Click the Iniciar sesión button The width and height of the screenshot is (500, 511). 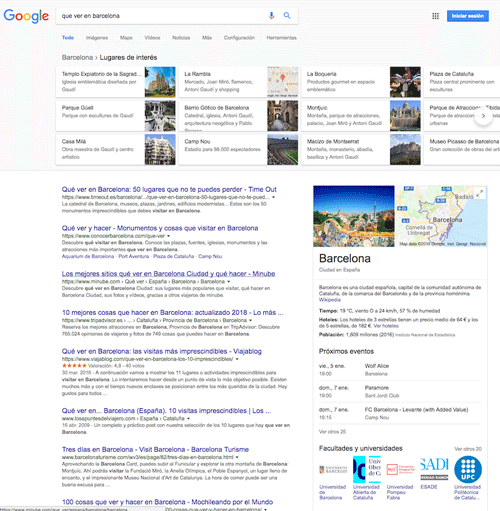(x=468, y=16)
